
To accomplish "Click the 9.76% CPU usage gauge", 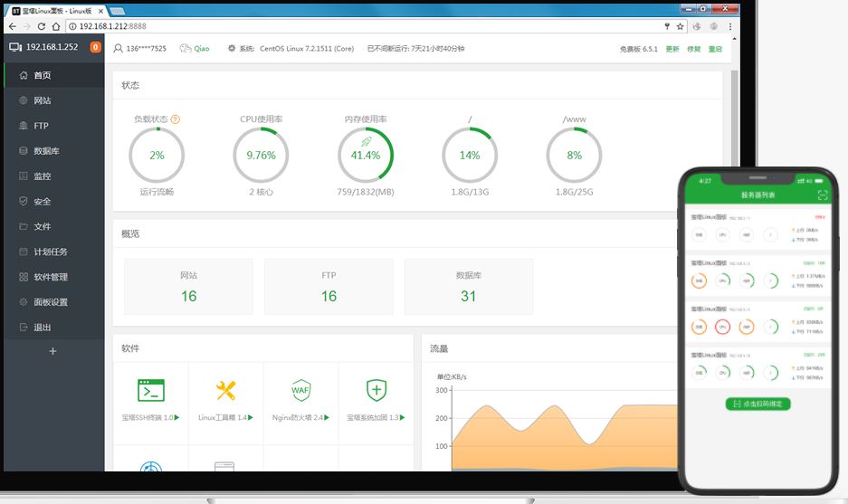I will pos(261,156).
